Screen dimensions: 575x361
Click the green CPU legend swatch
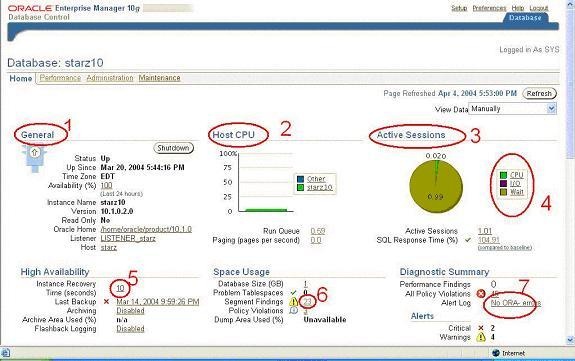tap(503, 175)
